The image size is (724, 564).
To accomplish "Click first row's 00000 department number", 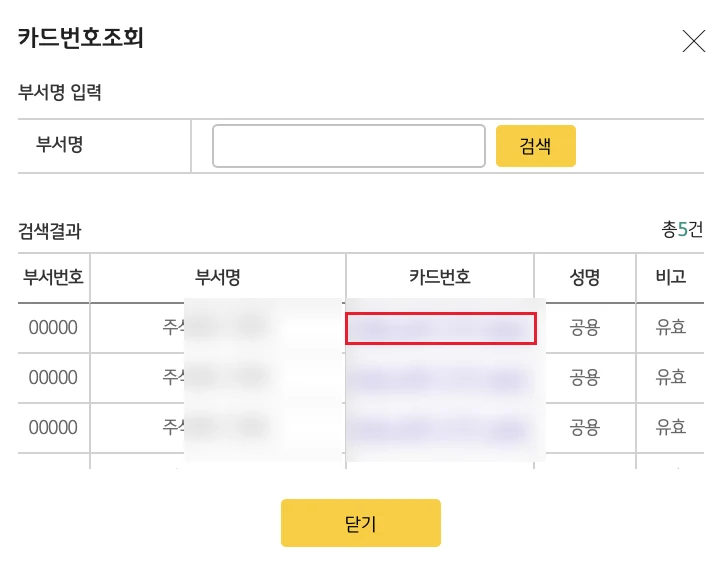I will tap(53, 327).
